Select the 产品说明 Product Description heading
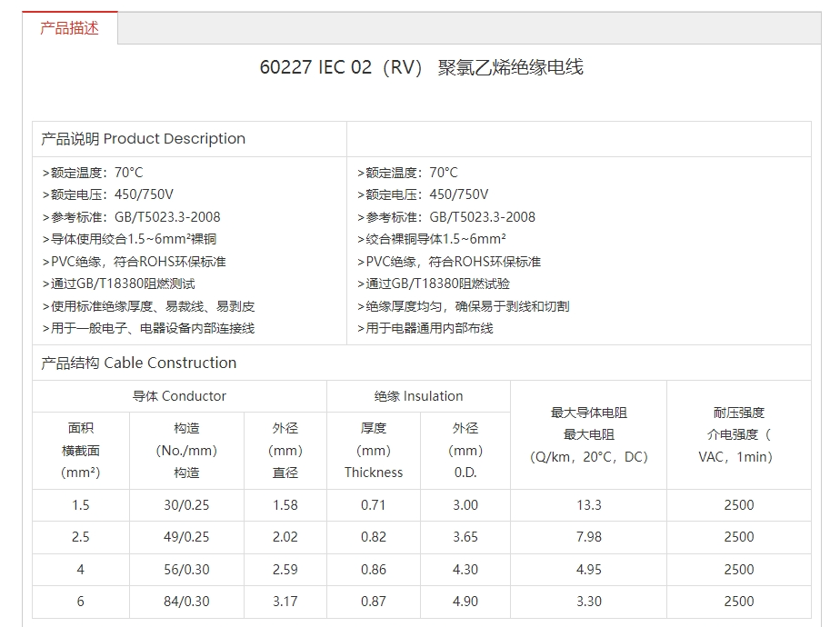 143,139
